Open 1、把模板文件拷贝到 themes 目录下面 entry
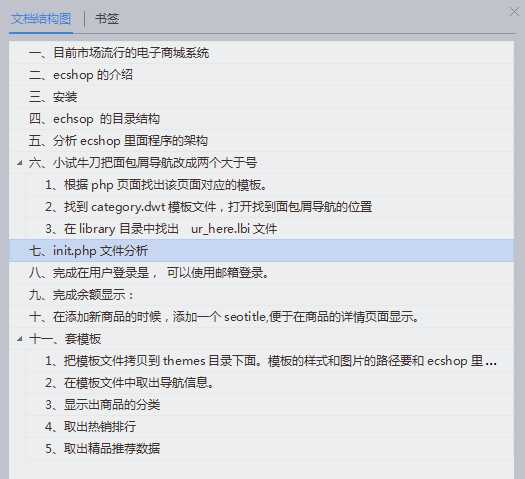Image resolution: width=525 pixels, height=479 pixels. click(x=271, y=361)
